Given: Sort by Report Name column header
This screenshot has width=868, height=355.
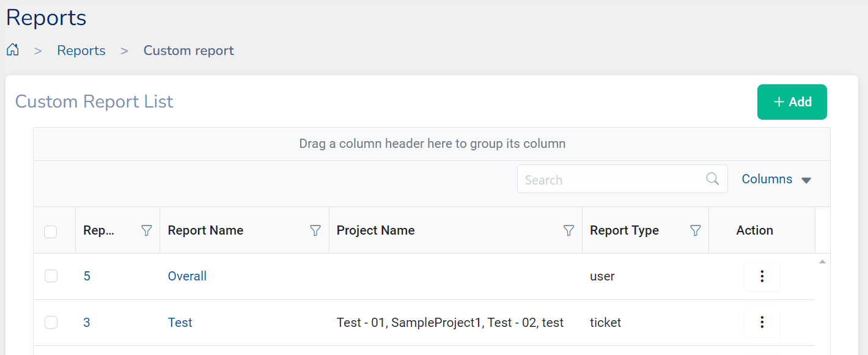Looking at the screenshot, I should pyautogui.click(x=205, y=230).
